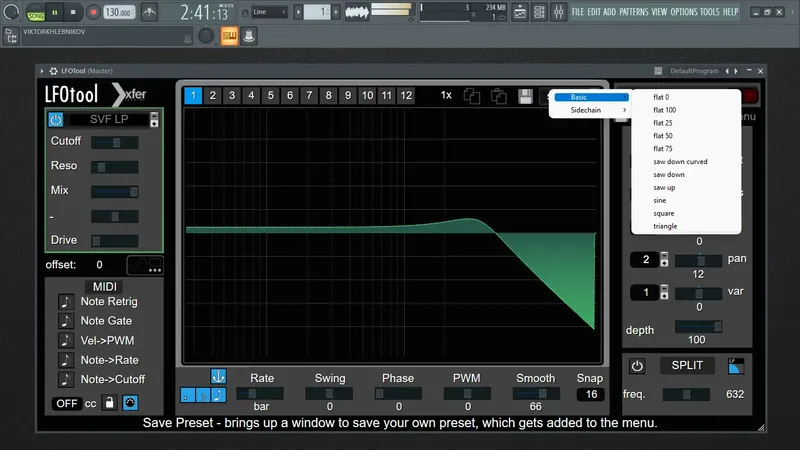Open the offset curve settings button
This screenshot has width=800, height=450.
coord(145,265)
